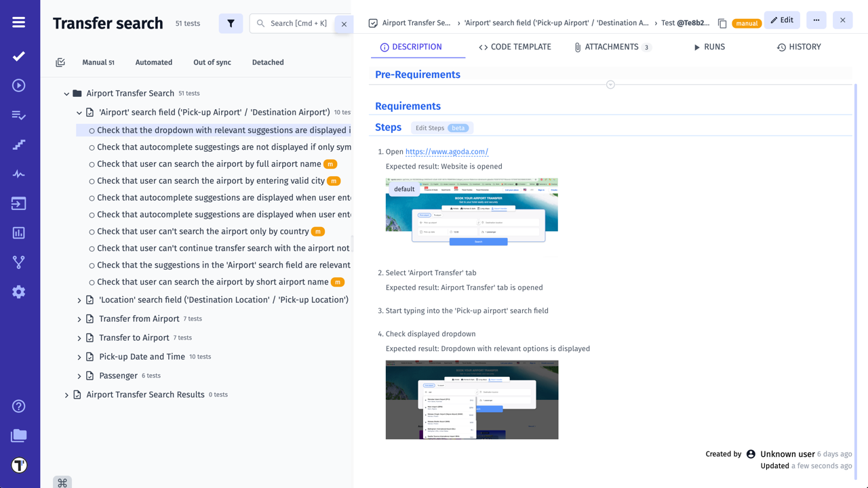
Task: Open the Attachments tab
Action: 612,47
